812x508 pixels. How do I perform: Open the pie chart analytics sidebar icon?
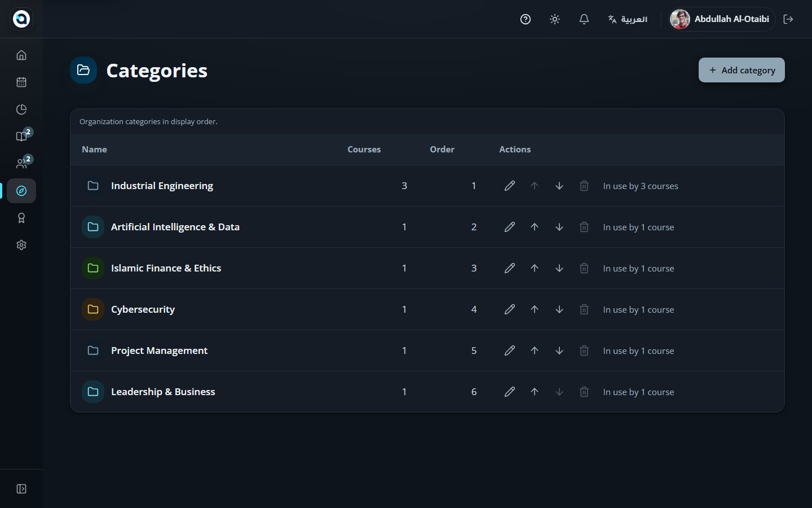click(x=21, y=110)
